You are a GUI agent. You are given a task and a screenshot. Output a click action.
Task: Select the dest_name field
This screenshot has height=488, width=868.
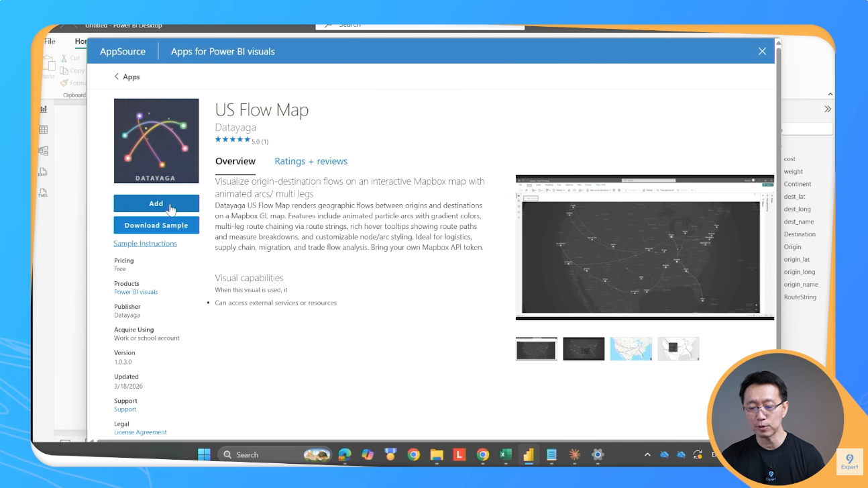click(x=799, y=222)
